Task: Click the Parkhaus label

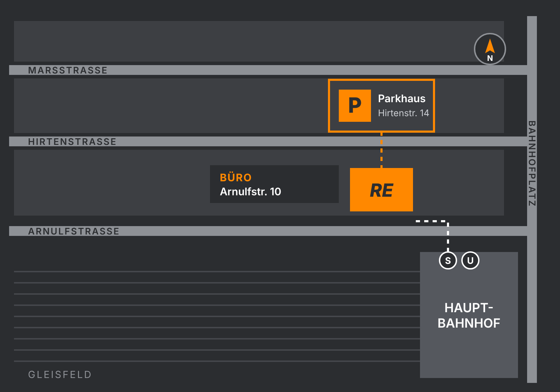Action: click(402, 99)
